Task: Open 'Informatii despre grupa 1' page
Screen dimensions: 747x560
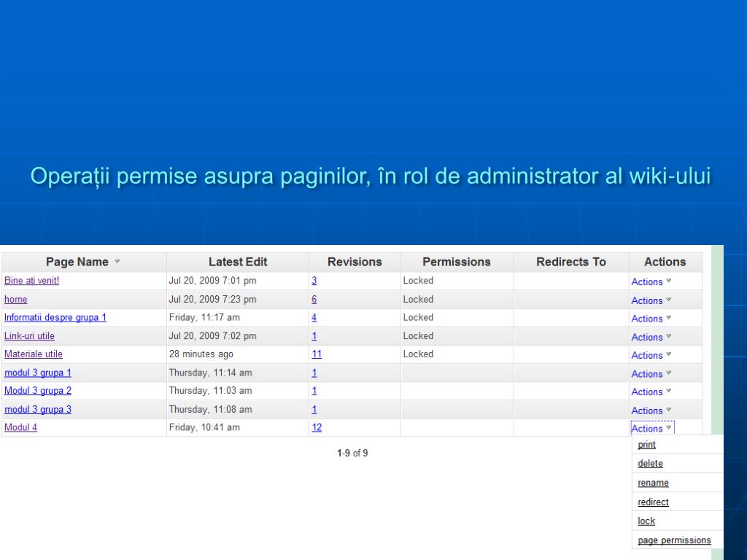Action: click(55, 318)
